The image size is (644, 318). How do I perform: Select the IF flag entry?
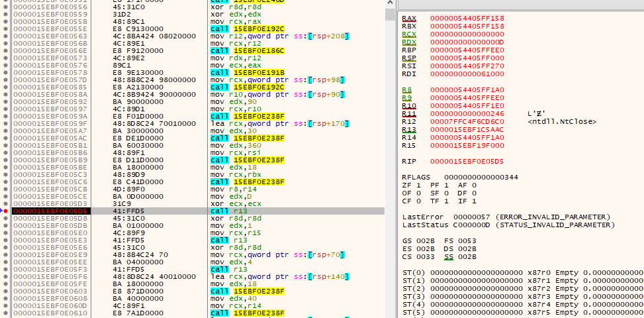tap(467, 201)
